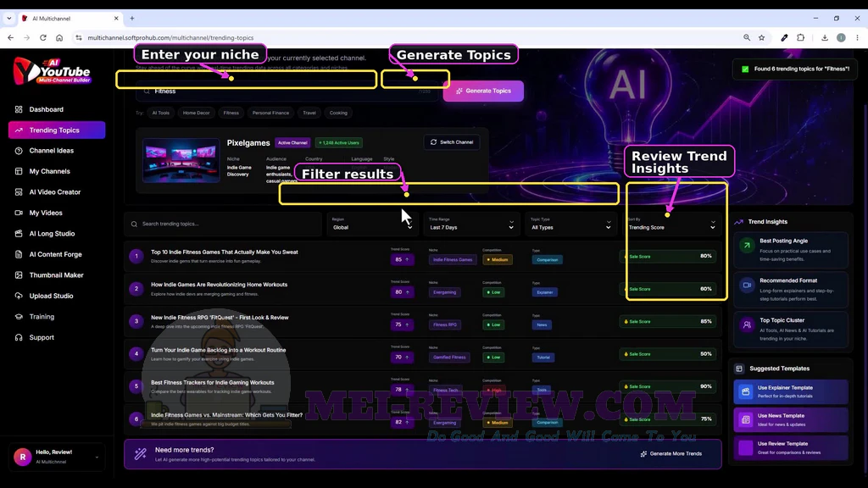Select the Personal Finance suggestion chip
868x488 pixels.
tap(270, 113)
